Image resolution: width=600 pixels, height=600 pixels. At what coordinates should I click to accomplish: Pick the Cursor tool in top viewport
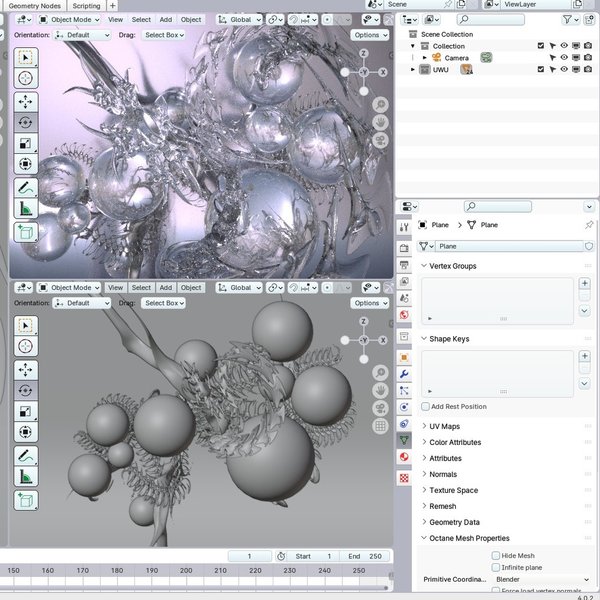(25, 78)
